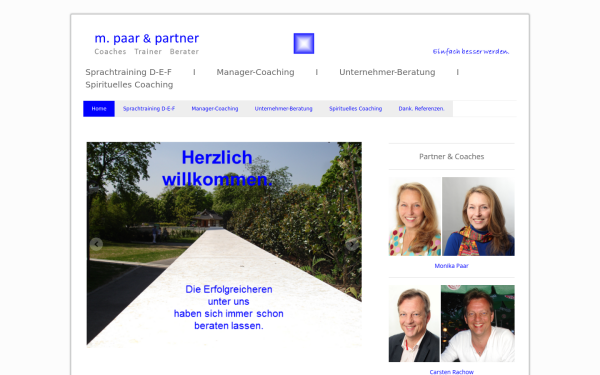
Task: Go to previous slide arrow
Action: pyautogui.click(x=96, y=244)
